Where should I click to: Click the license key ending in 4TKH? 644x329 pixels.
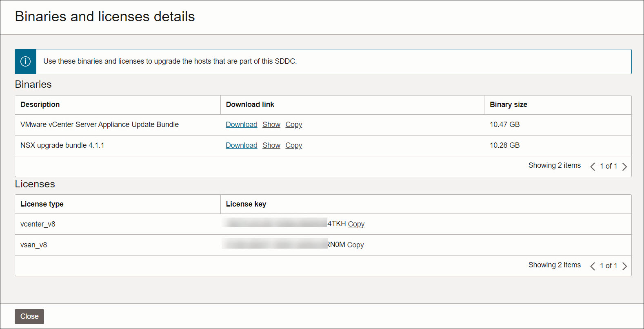[x=284, y=224]
